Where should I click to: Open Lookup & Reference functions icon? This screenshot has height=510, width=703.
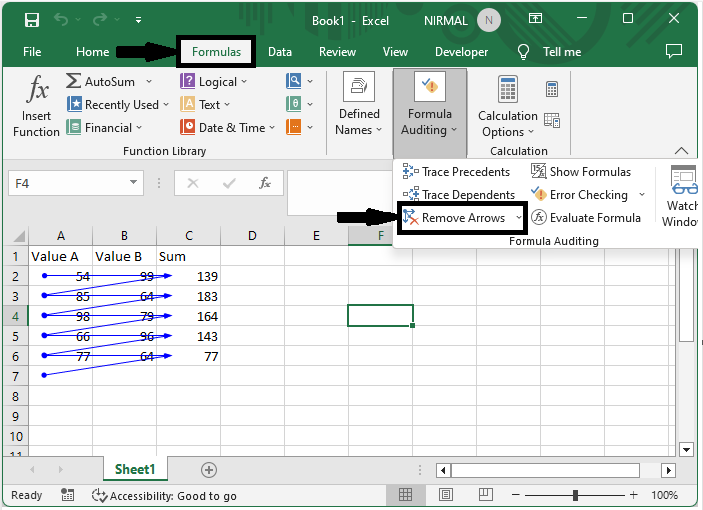299,81
